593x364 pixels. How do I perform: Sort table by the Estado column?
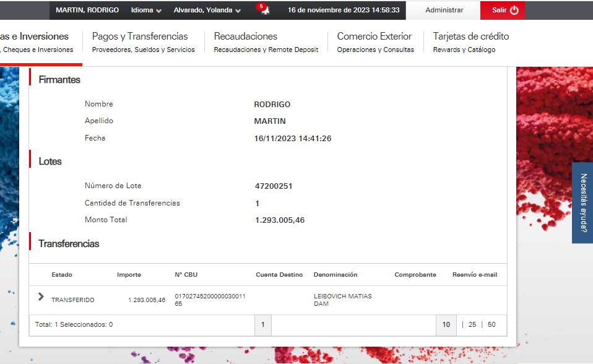coord(62,275)
